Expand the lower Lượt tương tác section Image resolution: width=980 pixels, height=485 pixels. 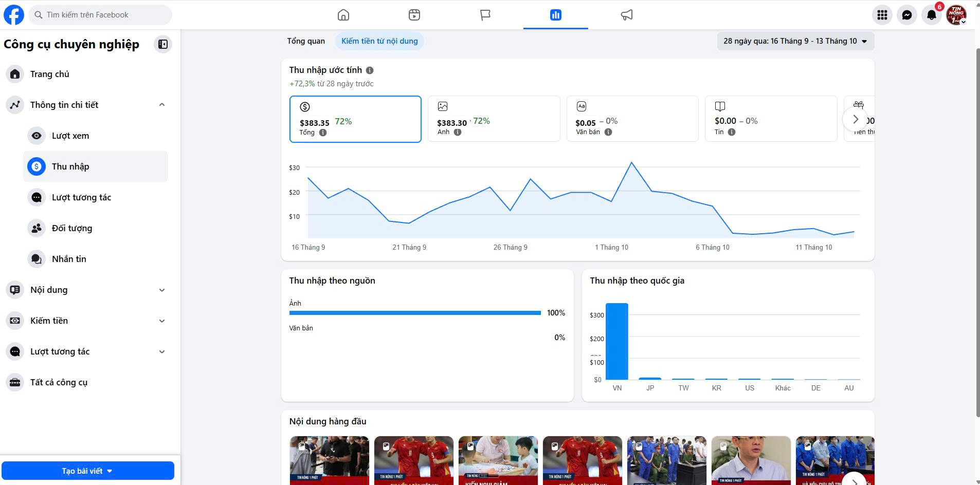(x=162, y=351)
